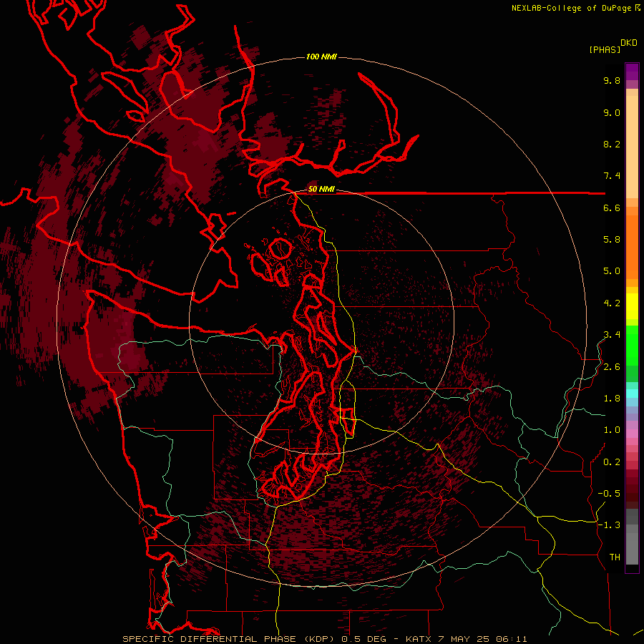644x644 pixels.
Task: Click the 3.4 scale value
Action: [x=612, y=335]
